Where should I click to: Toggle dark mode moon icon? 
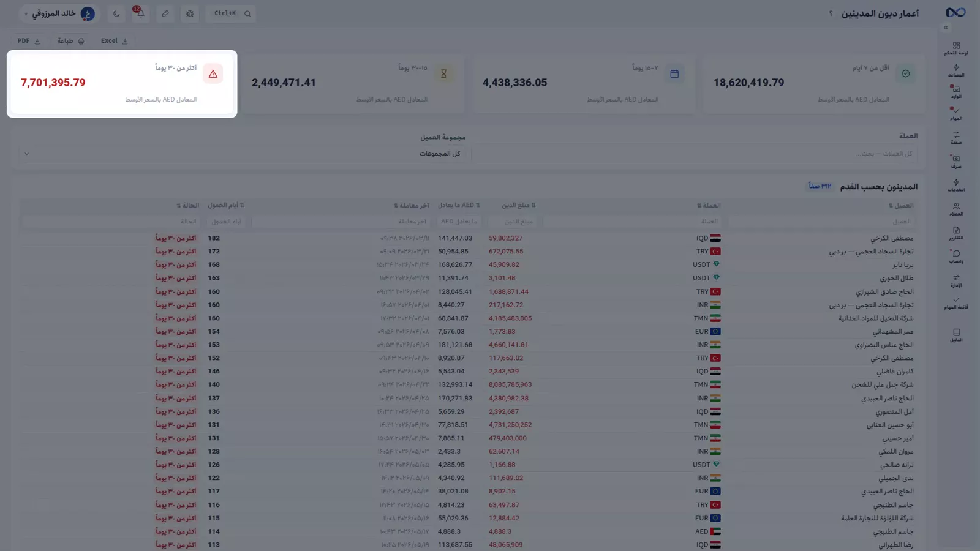pyautogui.click(x=116, y=13)
